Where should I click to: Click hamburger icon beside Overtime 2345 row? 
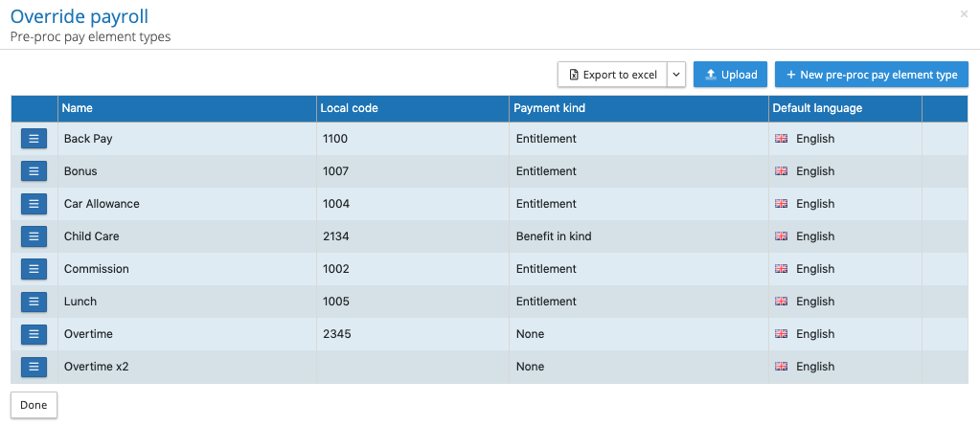pyautogui.click(x=34, y=334)
